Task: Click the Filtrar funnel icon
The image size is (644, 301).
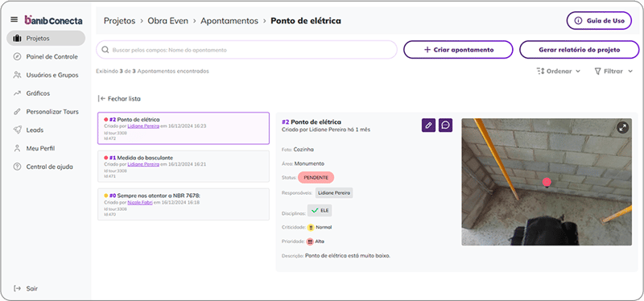Action: click(598, 71)
